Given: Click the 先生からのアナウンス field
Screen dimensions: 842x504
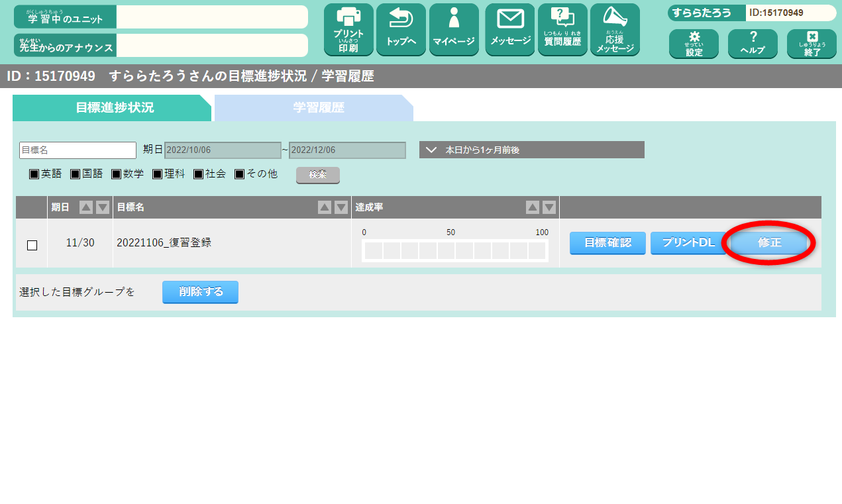Looking at the screenshot, I should click(x=212, y=45).
